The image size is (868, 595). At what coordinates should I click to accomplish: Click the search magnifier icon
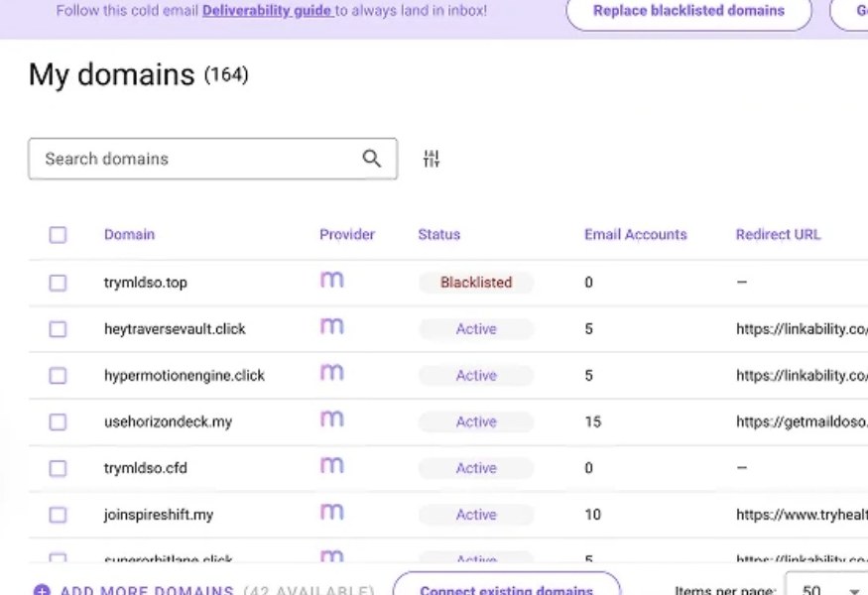(x=371, y=159)
